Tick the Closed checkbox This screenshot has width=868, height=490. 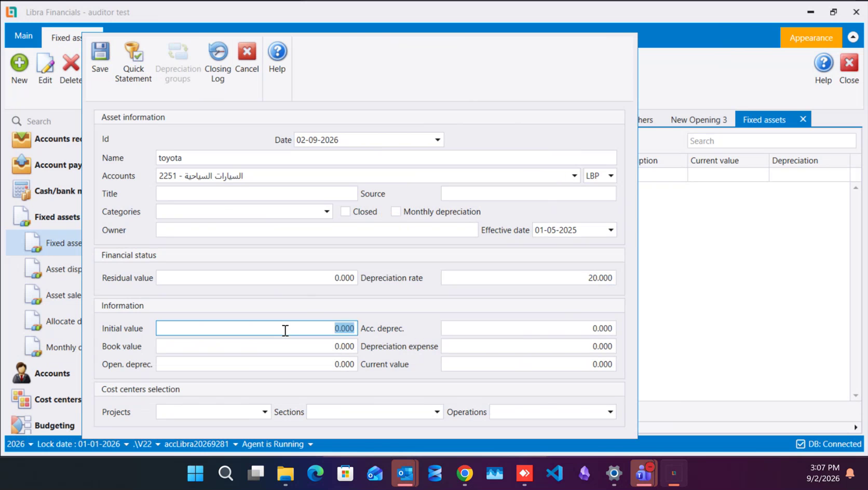[345, 212]
